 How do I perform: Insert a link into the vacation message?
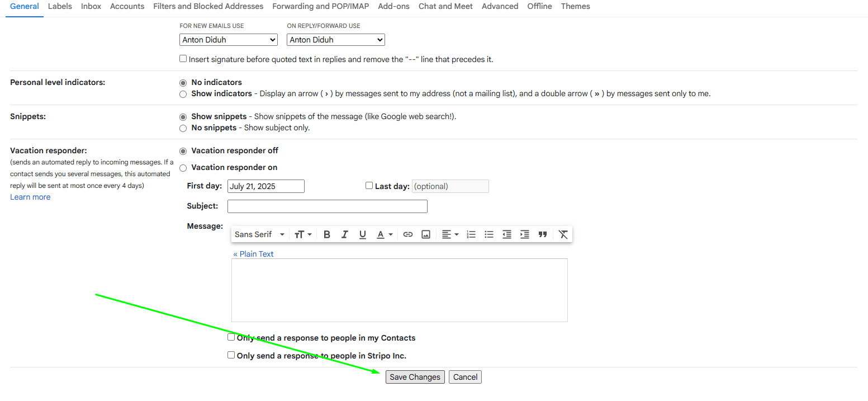(407, 234)
